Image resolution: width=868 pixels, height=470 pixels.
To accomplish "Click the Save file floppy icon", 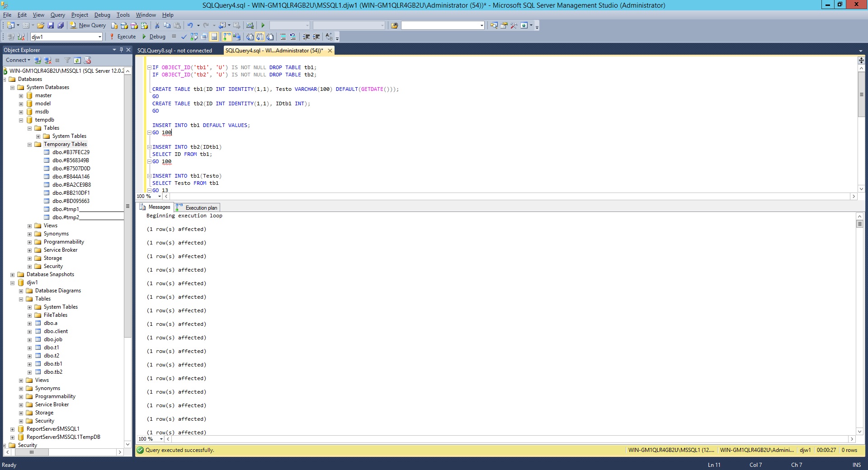I will [51, 25].
